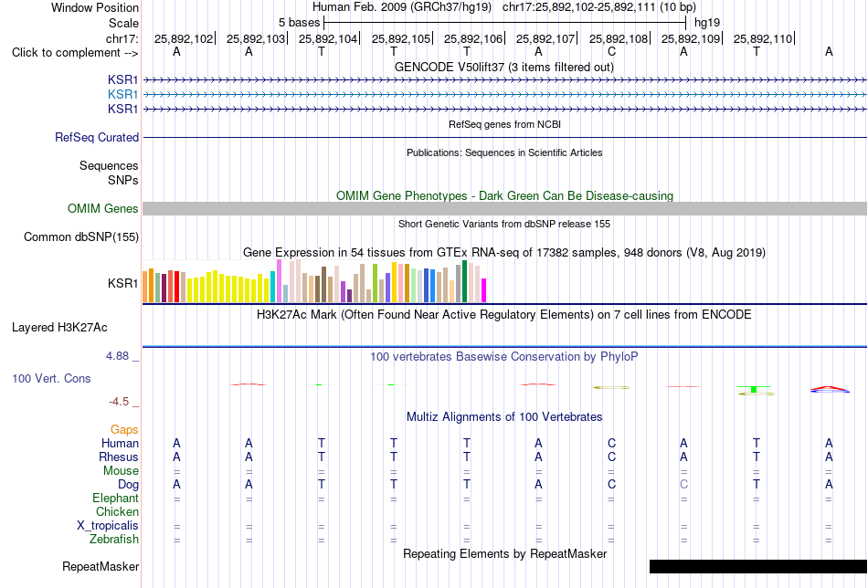Click the light blue KSR1 transcript arrow line
The height and width of the screenshot is (588, 868).
point(504,95)
